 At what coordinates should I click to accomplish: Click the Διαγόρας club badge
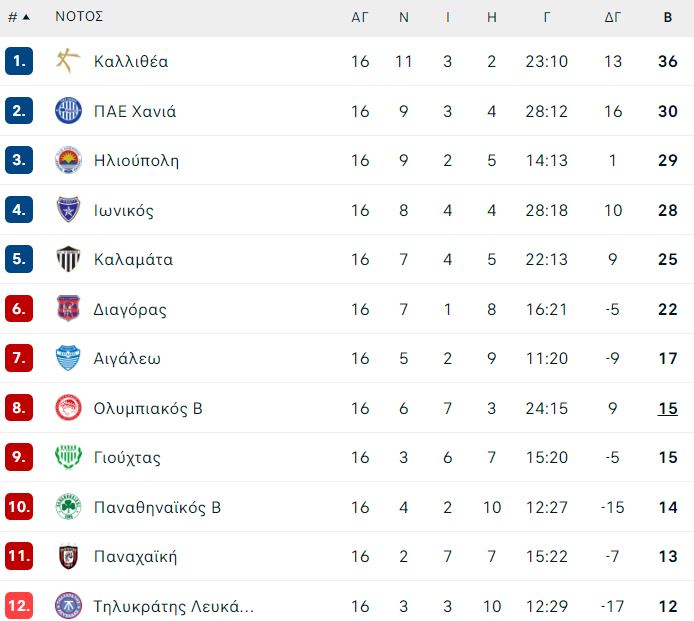(68, 309)
